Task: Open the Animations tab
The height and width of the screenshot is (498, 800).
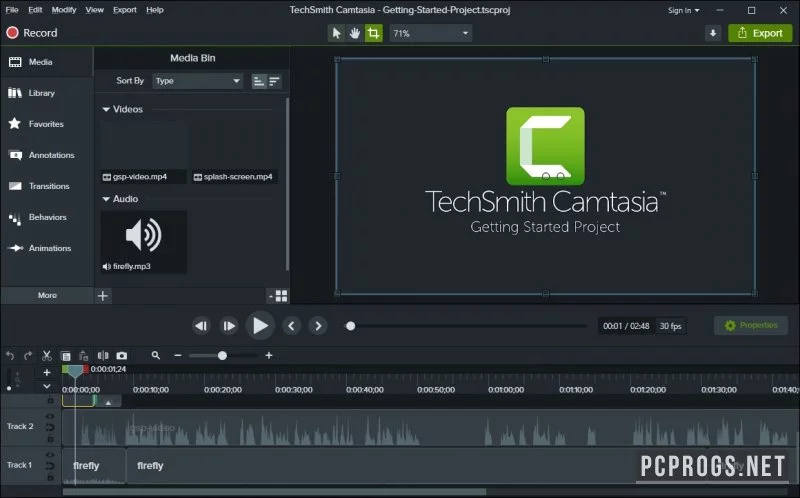Action: click(x=46, y=248)
